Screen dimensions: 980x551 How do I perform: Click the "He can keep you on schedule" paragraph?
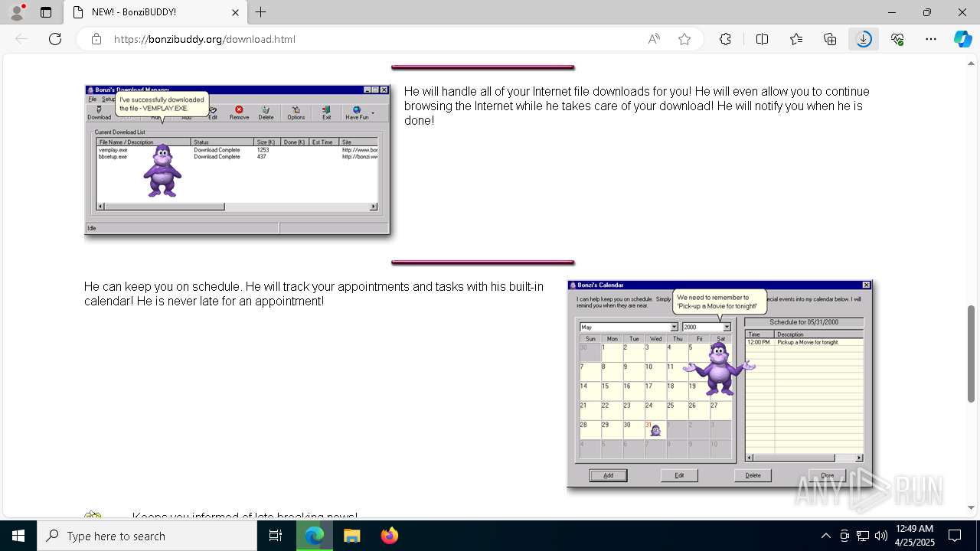(314, 294)
